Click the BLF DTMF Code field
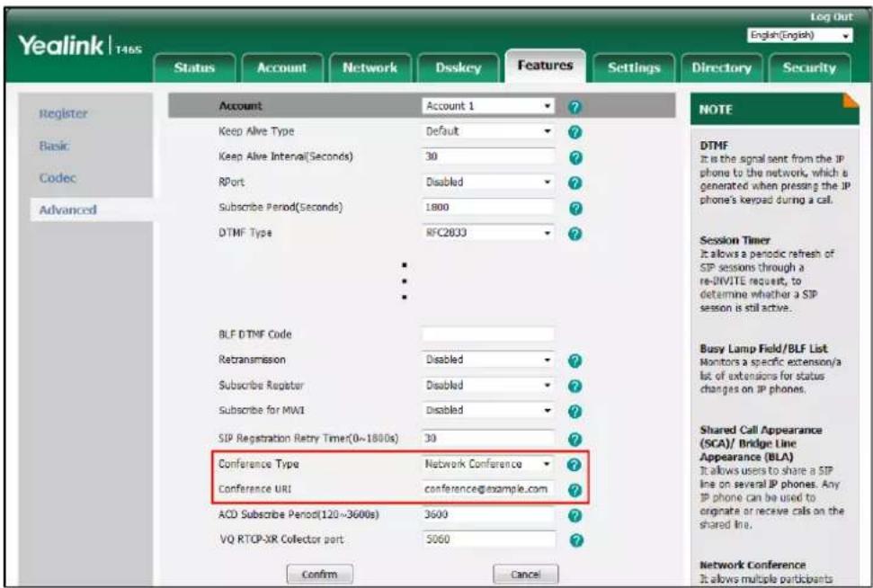The width and height of the screenshot is (873, 588). pos(488,334)
